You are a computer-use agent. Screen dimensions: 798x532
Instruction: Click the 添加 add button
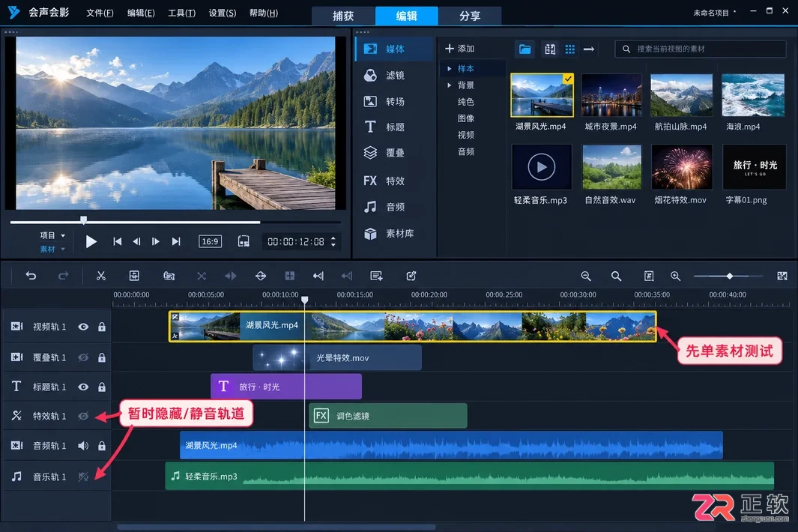pos(459,49)
